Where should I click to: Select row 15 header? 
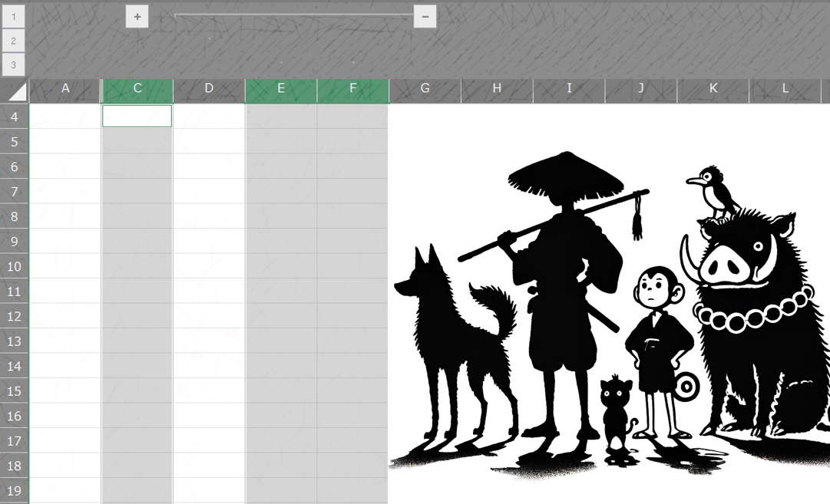[15, 390]
